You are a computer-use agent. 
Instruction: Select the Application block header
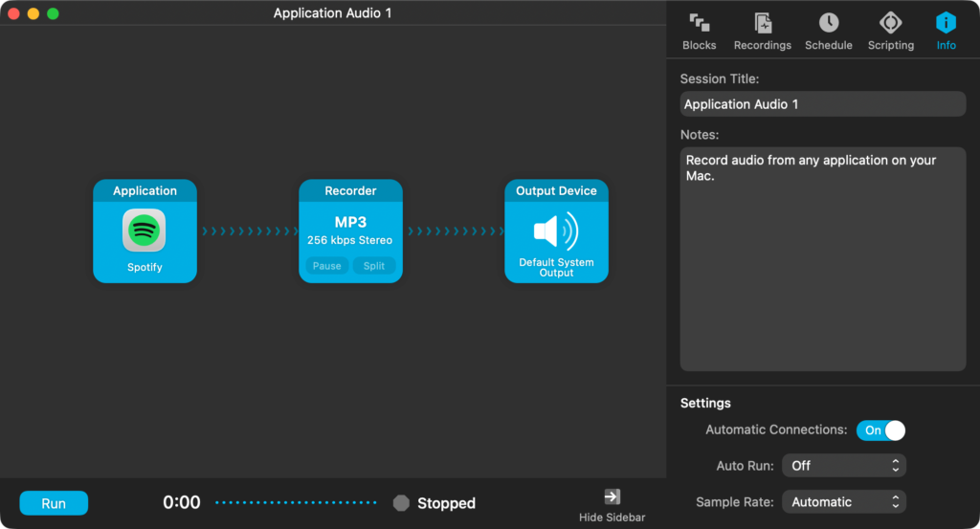(145, 190)
